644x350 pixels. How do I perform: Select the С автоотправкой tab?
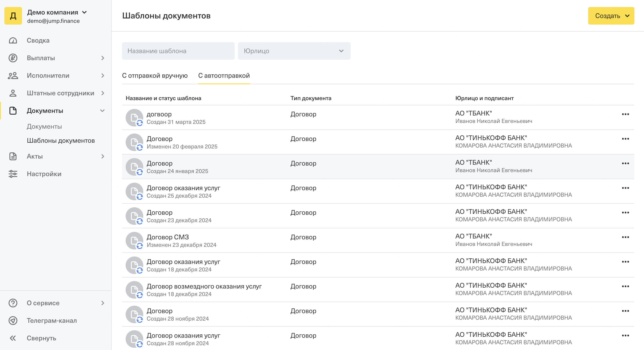[x=224, y=76]
